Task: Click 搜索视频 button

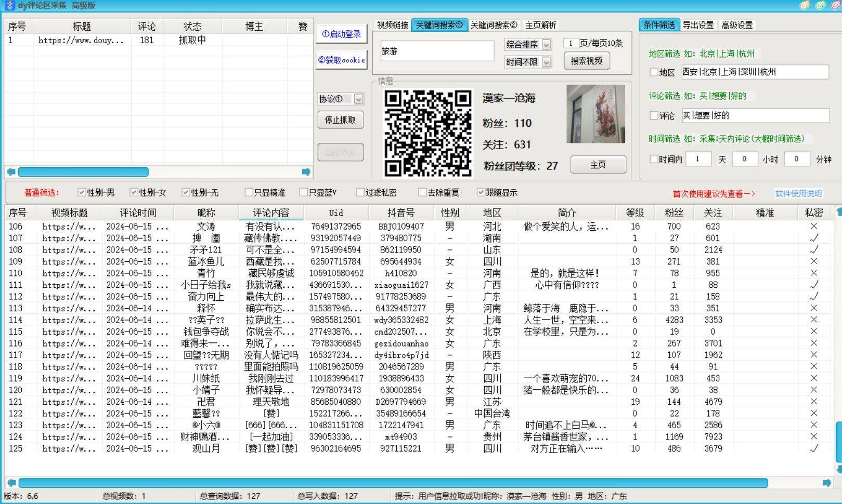Action: [x=587, y=61]
